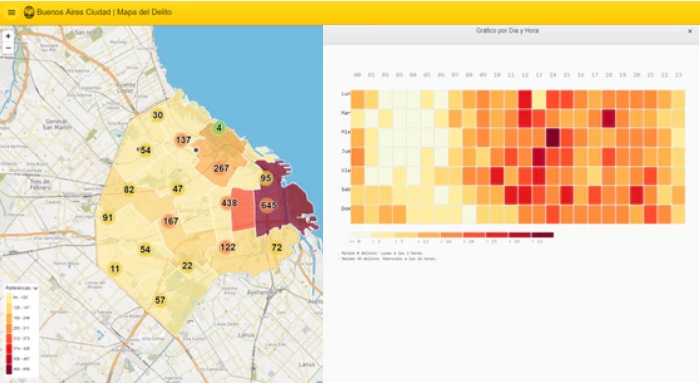This screenshot has height=384, width=700.
Task: Zoom out the map with minus button
Action: tap(8, 48)
